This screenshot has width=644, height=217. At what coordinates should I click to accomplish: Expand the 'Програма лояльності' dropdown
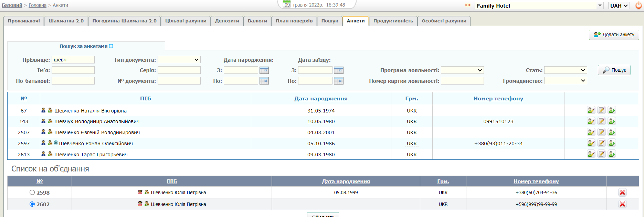click(462, 70)
